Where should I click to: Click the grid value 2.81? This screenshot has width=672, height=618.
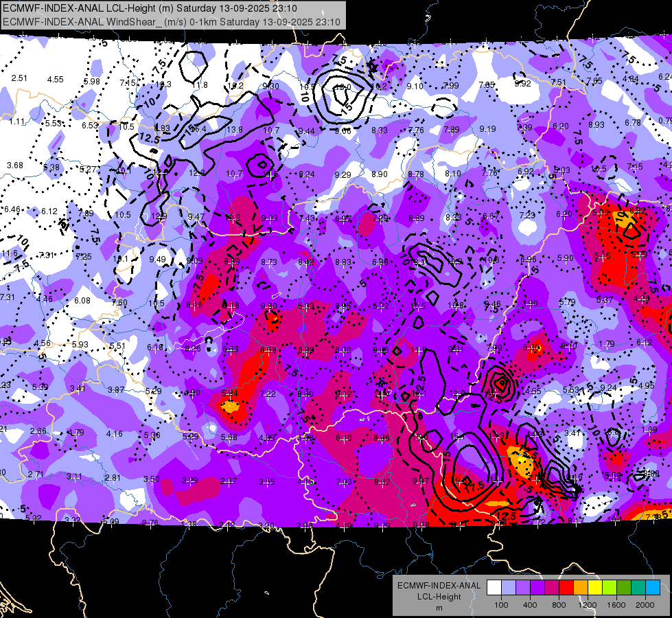tap(113, 478)
